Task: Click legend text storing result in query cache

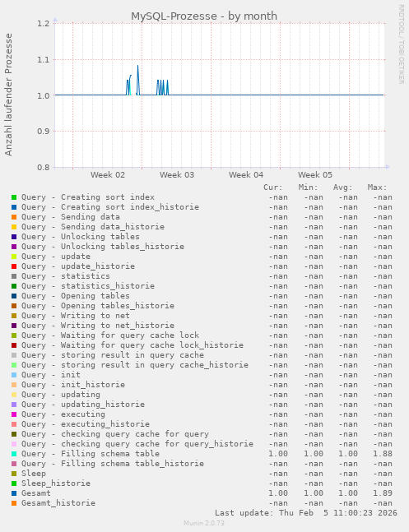Action: 132,355
